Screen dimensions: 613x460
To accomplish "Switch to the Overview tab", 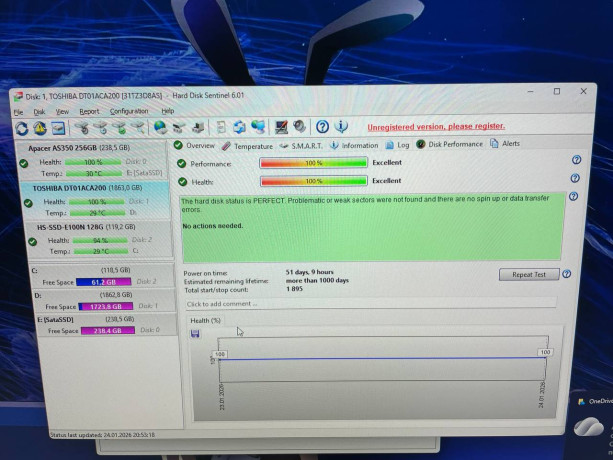I will point(194,145).
